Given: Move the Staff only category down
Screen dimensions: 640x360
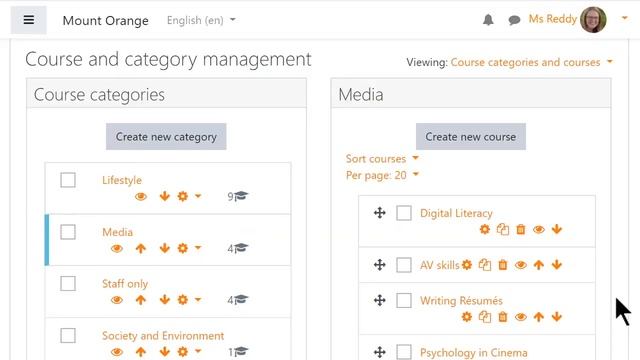Looking at the screenshot, I should (164, 300).
